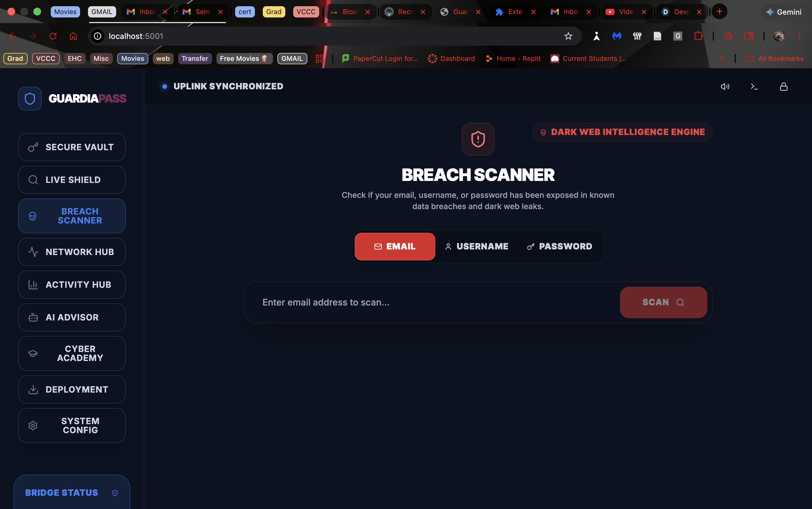Reload the page with refresh icon

(x=53, y=36)
